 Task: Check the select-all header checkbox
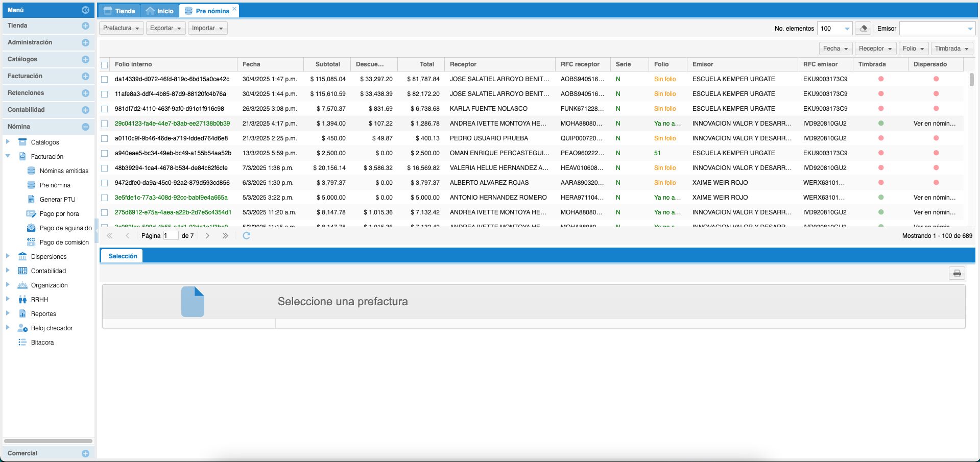[x=105, y=65]
